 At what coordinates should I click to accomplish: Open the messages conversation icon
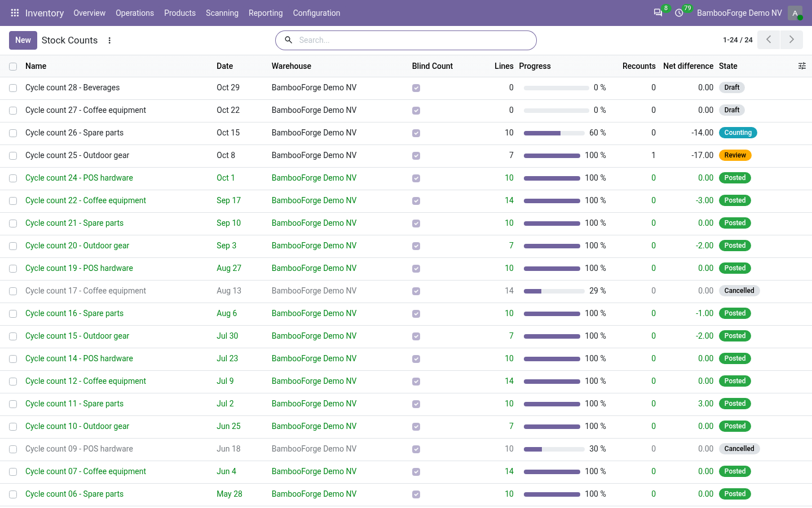(x=658, y=12)
